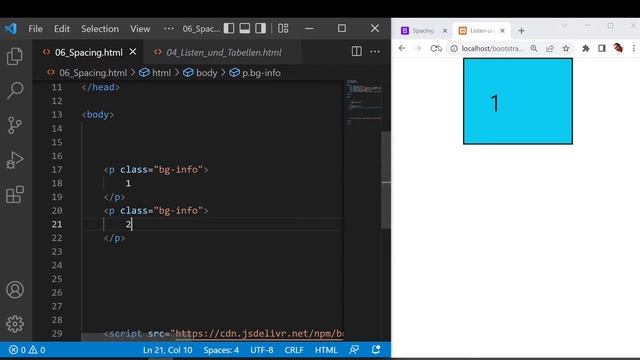Open the Explorer view in activity bar
The image size is (640, 360).
pos(15,56)
